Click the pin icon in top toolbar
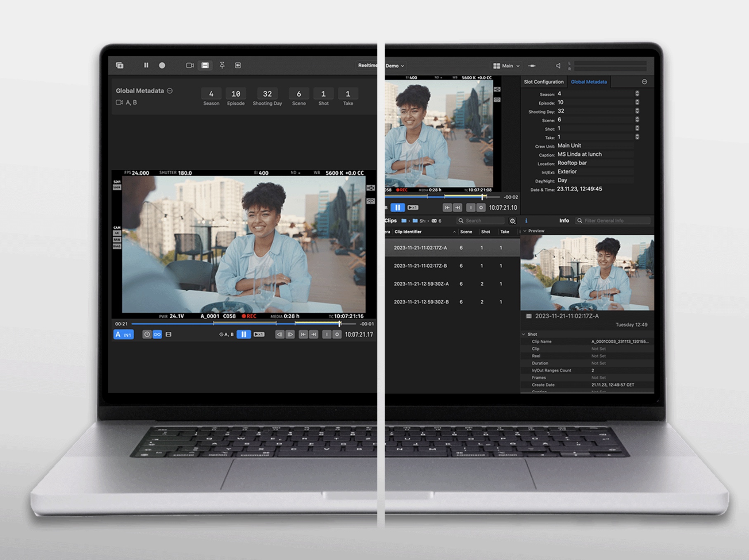 coord(222,65)
